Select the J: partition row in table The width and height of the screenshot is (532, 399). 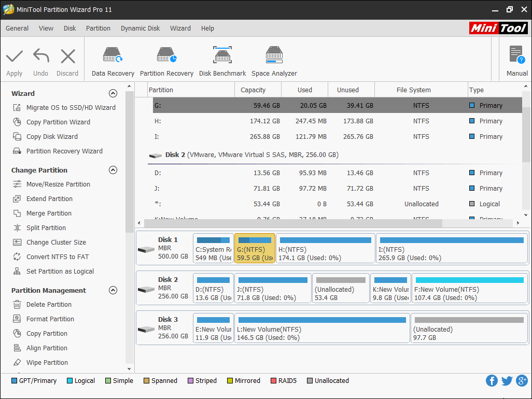click(337, 189)
